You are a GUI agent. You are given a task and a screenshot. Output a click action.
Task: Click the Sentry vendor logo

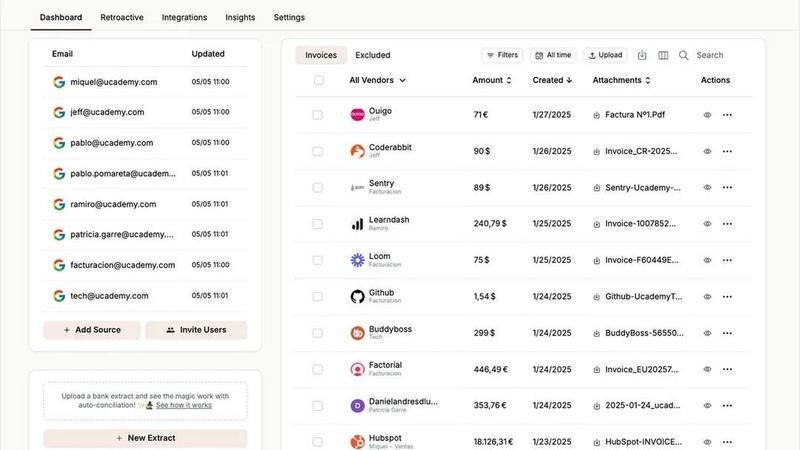click(x=357, y=188)
